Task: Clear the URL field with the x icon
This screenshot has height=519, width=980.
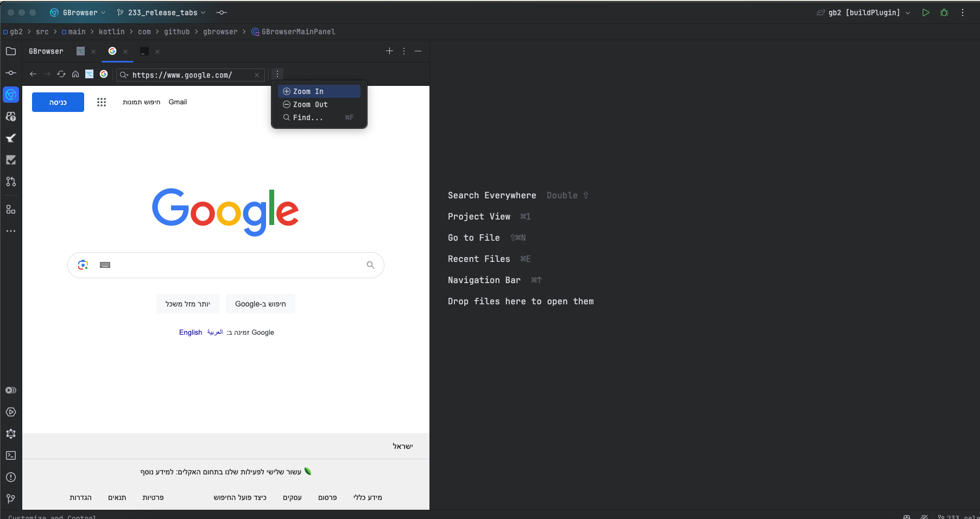Action: pyautogui.click(x=257, y=75)
